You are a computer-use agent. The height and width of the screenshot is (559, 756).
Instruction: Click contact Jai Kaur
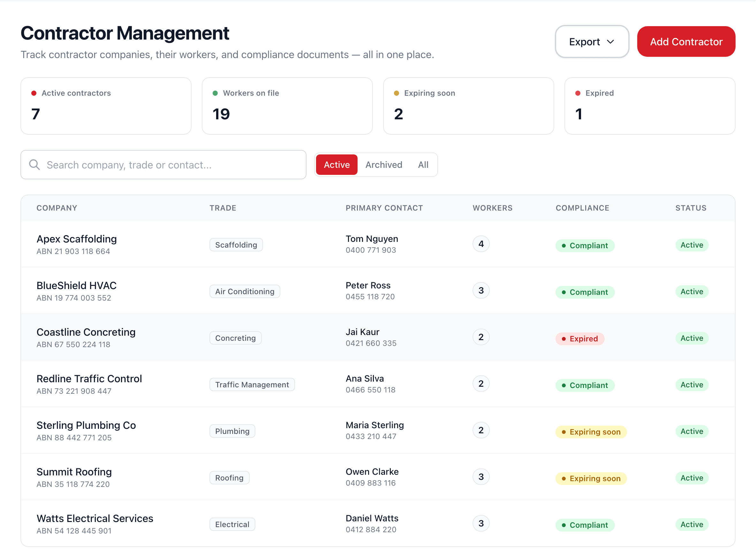click(362, 332)
